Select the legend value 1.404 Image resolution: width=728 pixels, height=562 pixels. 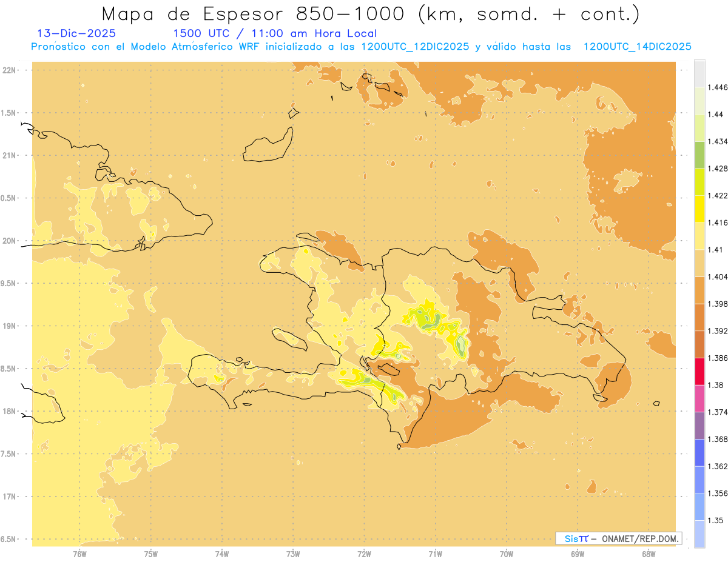click(x=718, y=277)
